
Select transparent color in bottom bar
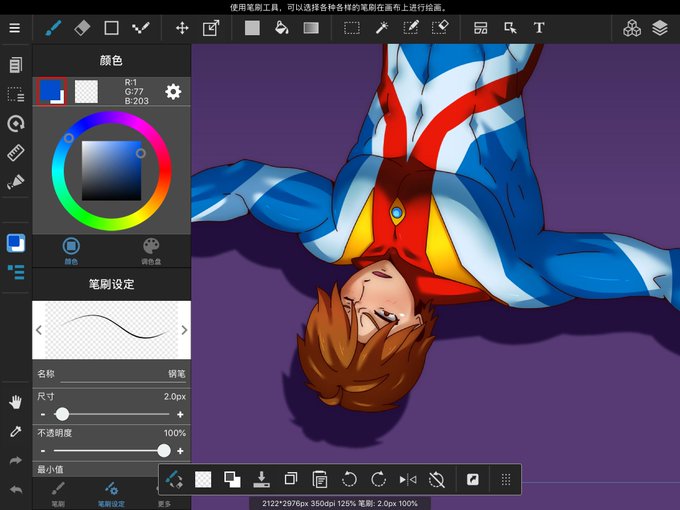click(x=203, y=480)
